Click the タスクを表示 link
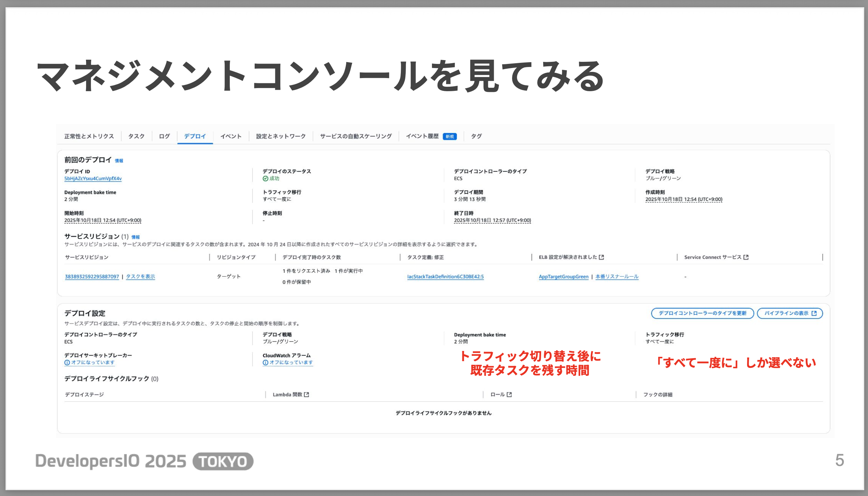The image size is (868, 496). click(x=140, y=277)
